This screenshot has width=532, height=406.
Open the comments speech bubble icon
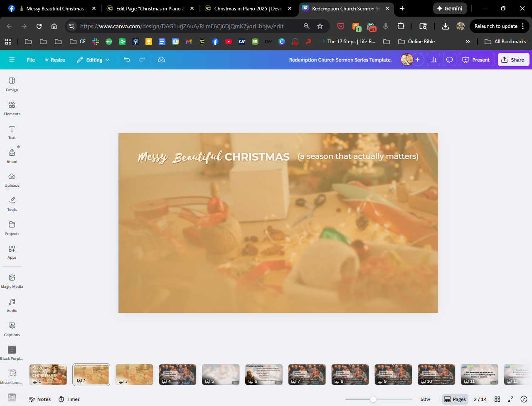tap(449, 60)
